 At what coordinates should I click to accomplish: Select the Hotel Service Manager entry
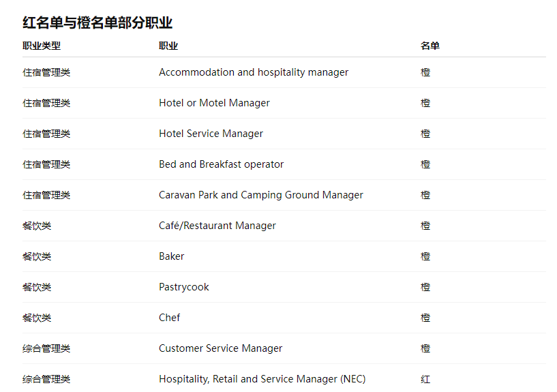(x=211, y=134)
